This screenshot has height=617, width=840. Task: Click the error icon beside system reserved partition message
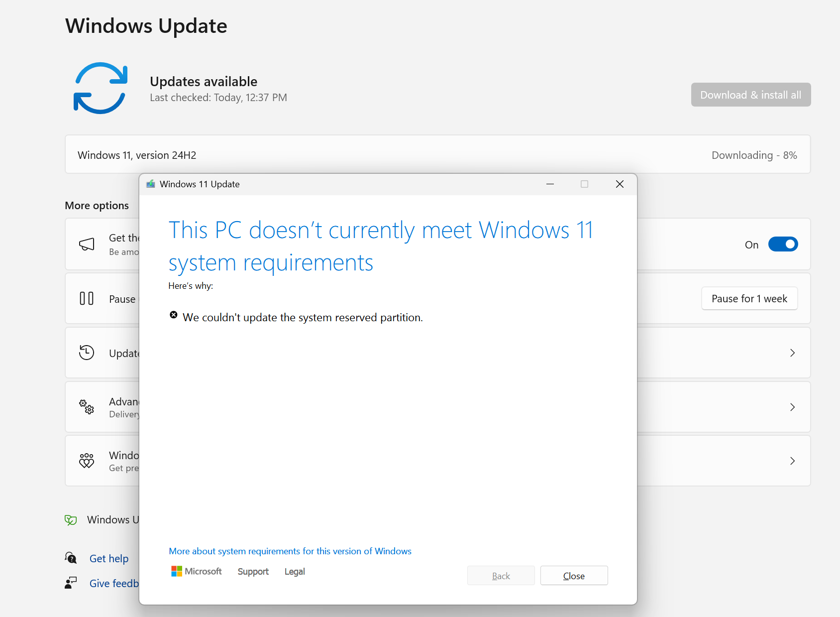point(173,314)
